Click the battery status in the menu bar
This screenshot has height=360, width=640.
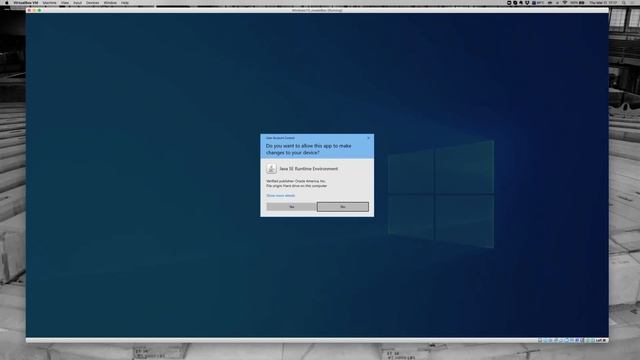pyautogui.click(x=578, y=2)
